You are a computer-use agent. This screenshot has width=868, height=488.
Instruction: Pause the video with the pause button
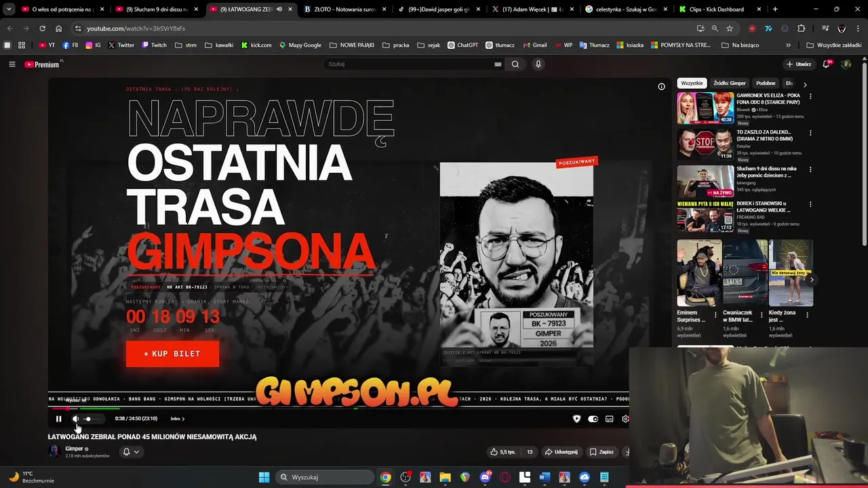click(x=58, y=419)
